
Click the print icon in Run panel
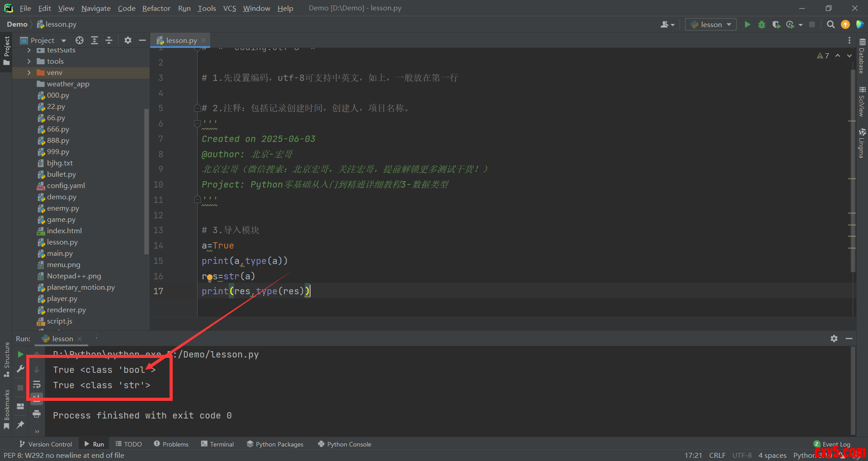pyautogui.click(x=37, y=414)
